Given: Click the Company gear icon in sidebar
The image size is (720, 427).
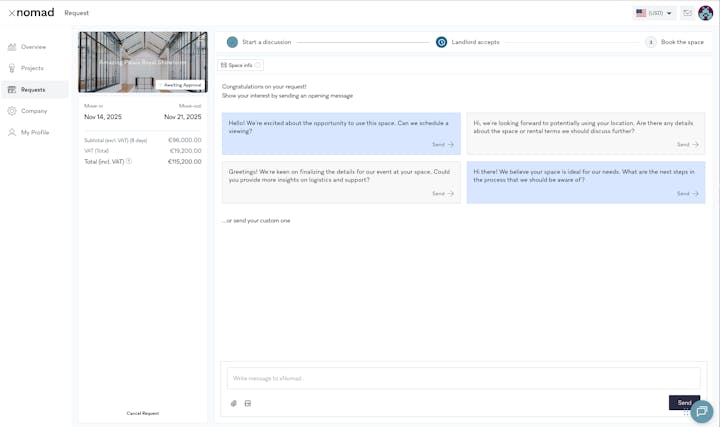Looking at the screenshot, I should [12, 111].
